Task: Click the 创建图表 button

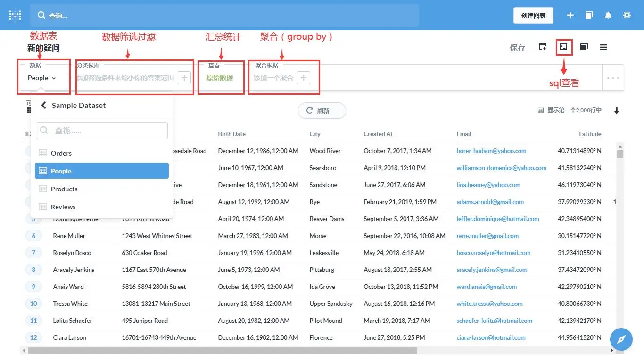Action: [533, 16]
